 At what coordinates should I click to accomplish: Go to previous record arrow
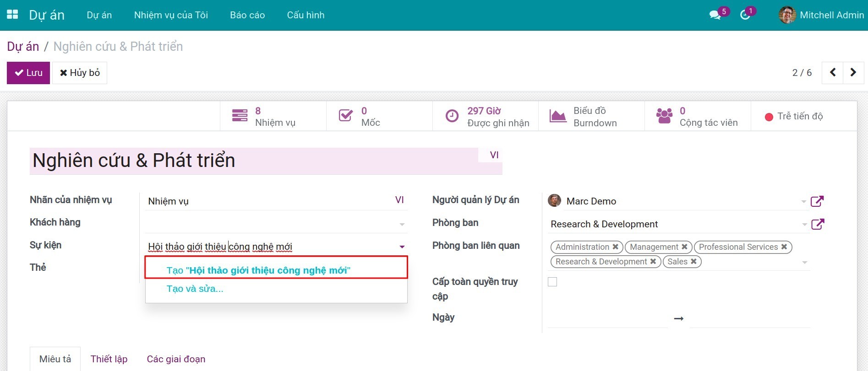833,72
